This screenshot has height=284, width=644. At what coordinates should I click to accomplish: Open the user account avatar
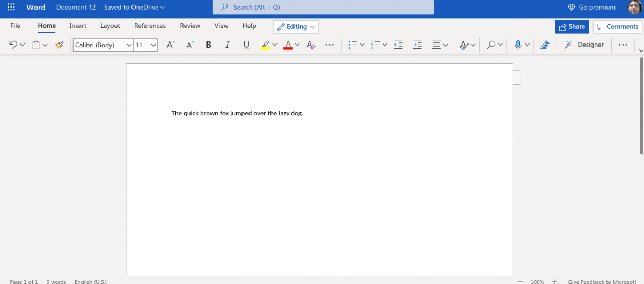pos(634,8)
